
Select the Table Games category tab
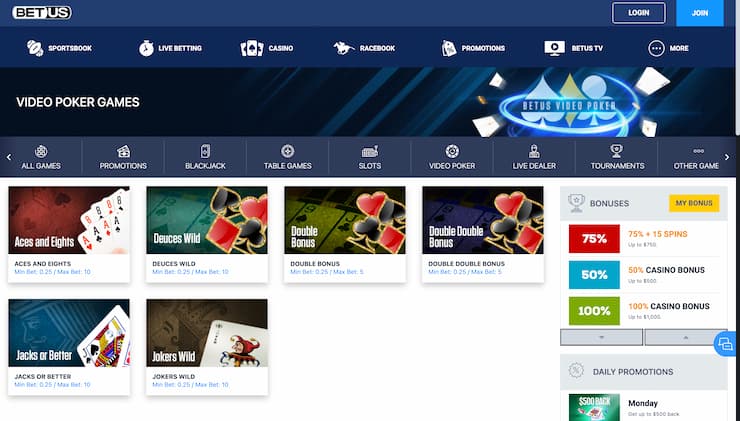tap(287, 157)
